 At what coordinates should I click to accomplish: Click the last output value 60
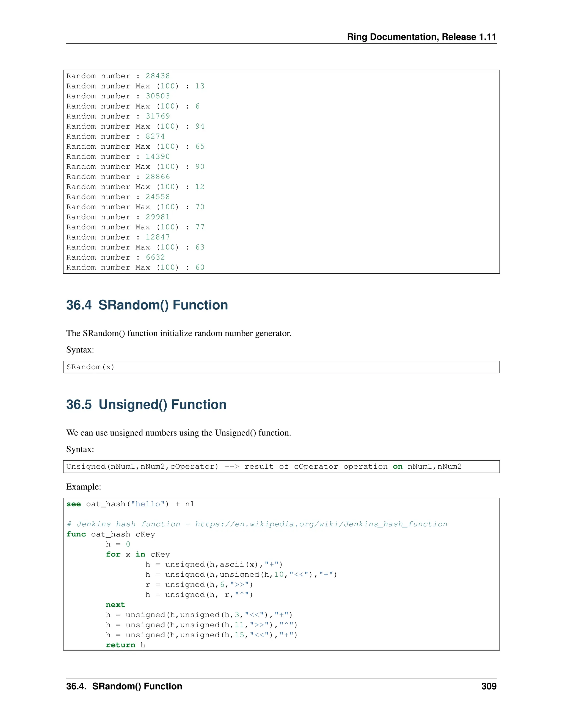(200, 267)
